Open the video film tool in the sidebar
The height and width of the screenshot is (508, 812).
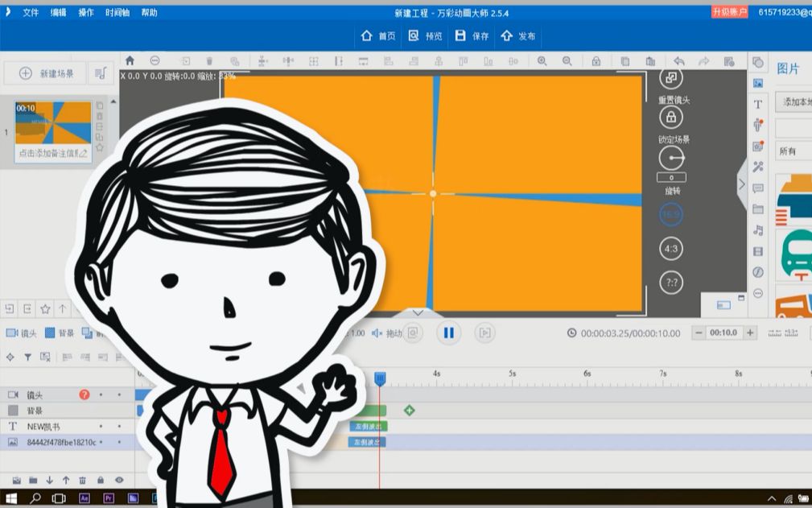pyautogui.click(x=758, y=251)
